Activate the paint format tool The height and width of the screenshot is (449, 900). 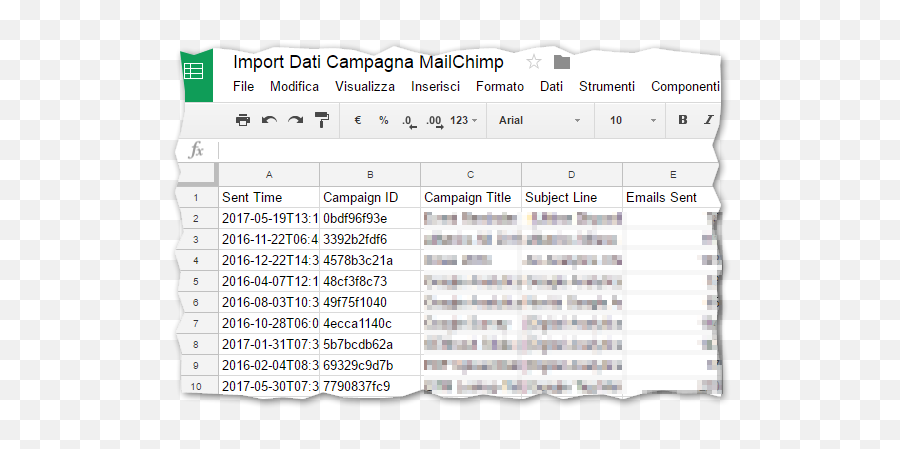322,120
